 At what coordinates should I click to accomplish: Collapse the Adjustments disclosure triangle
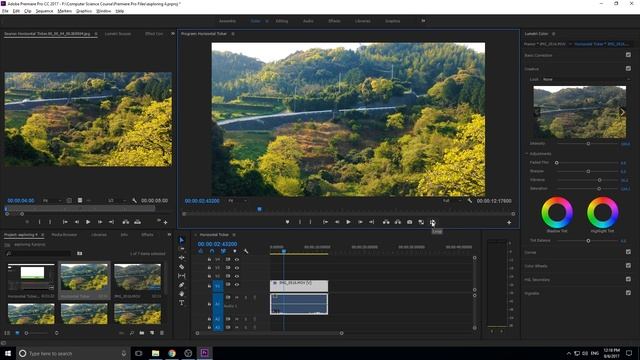527,153
